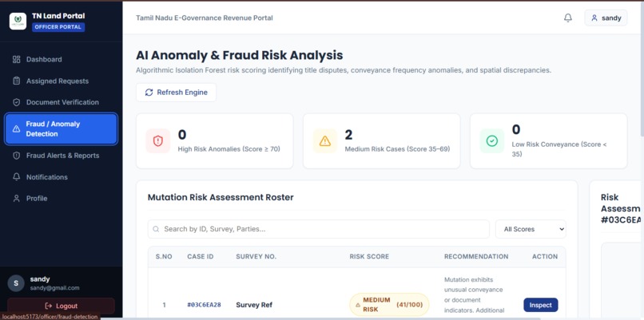Click the sandy avatar circle in sidebar
Viewport: 644px width, 320px height.
pyautogui.click(x=16, y=283)
